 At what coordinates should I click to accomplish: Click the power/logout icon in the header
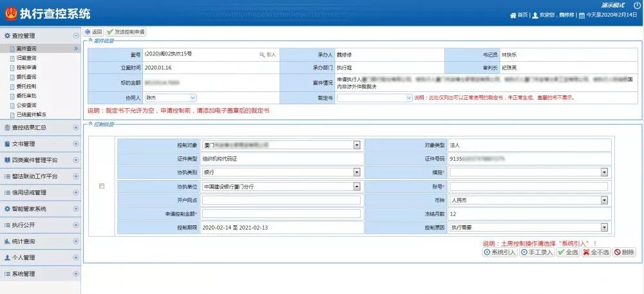click(x=637, y=5)
